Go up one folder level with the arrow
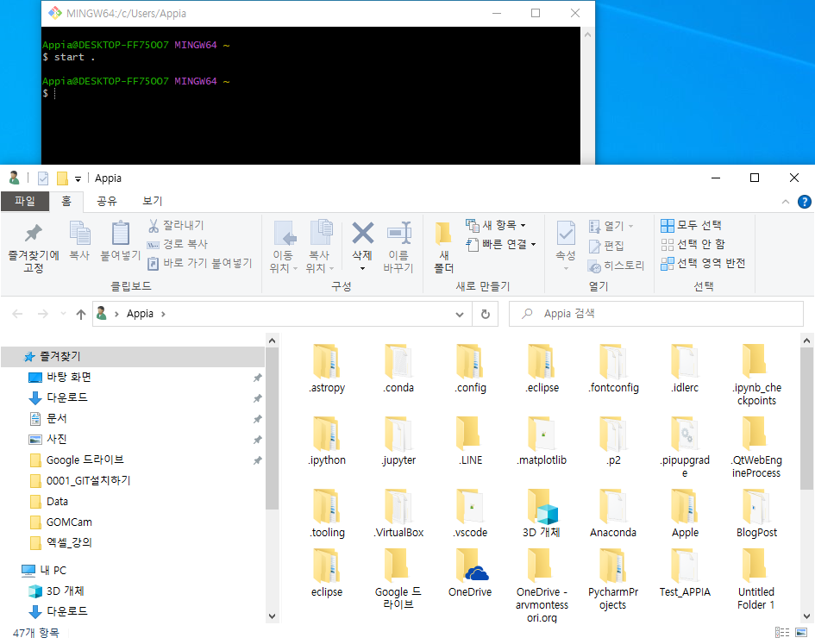 80,314
